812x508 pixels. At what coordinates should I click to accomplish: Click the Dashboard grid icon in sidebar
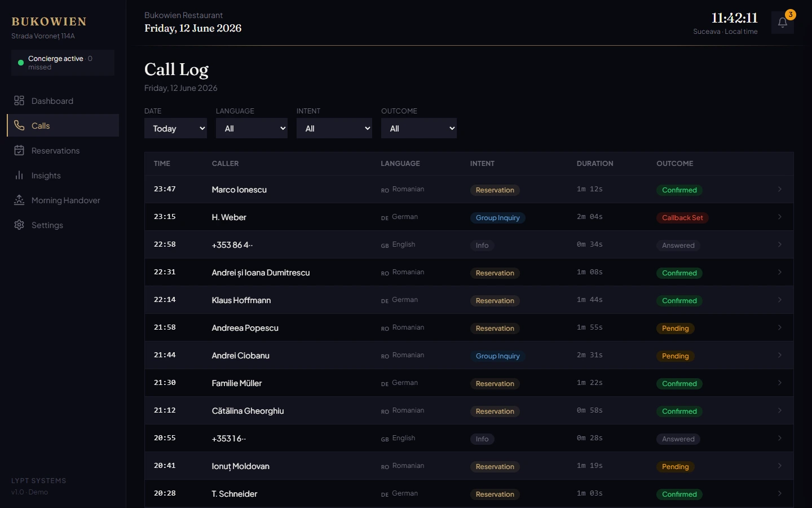19,100
